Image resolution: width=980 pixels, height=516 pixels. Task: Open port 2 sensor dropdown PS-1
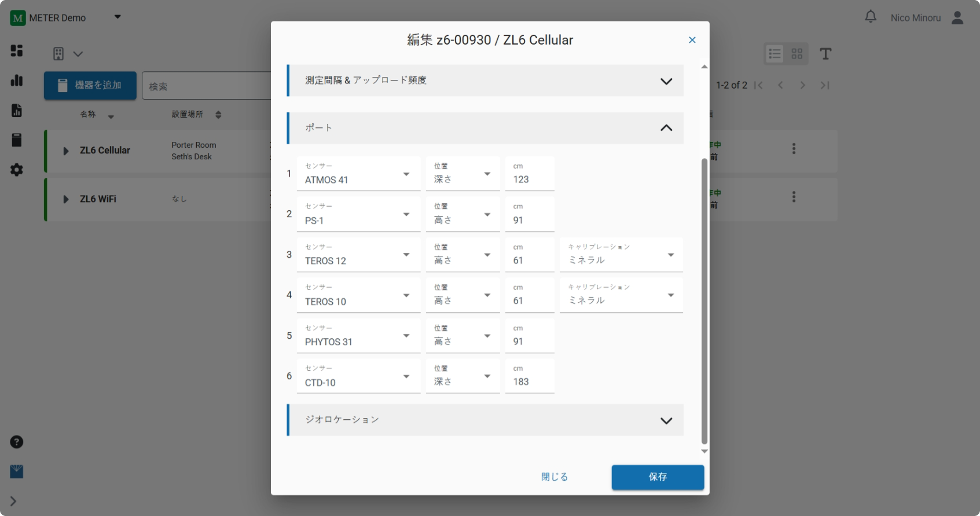pos(358,214)
